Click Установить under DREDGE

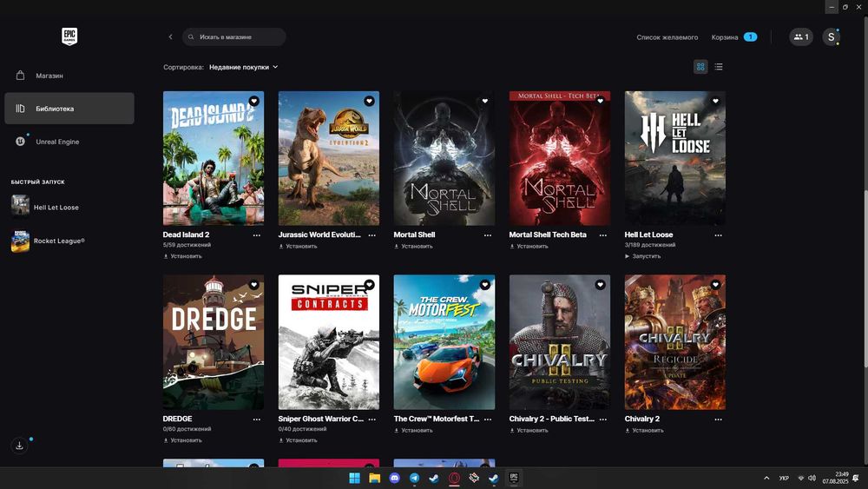[182, 441]
